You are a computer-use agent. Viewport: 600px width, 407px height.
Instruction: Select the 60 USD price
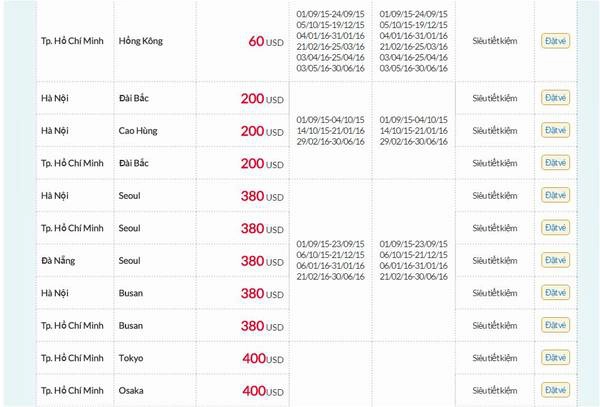coord(266,41)
